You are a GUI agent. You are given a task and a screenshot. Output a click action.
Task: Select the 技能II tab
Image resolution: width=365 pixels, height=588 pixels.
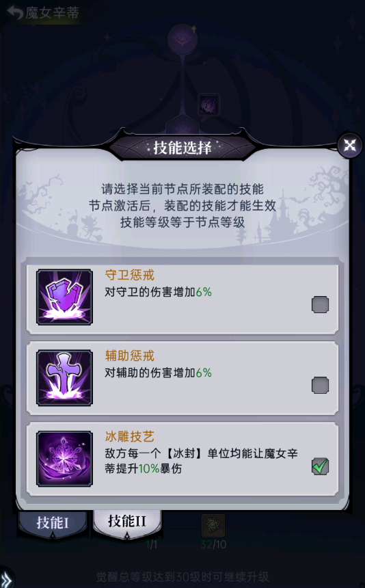click(x=127, y=522)
